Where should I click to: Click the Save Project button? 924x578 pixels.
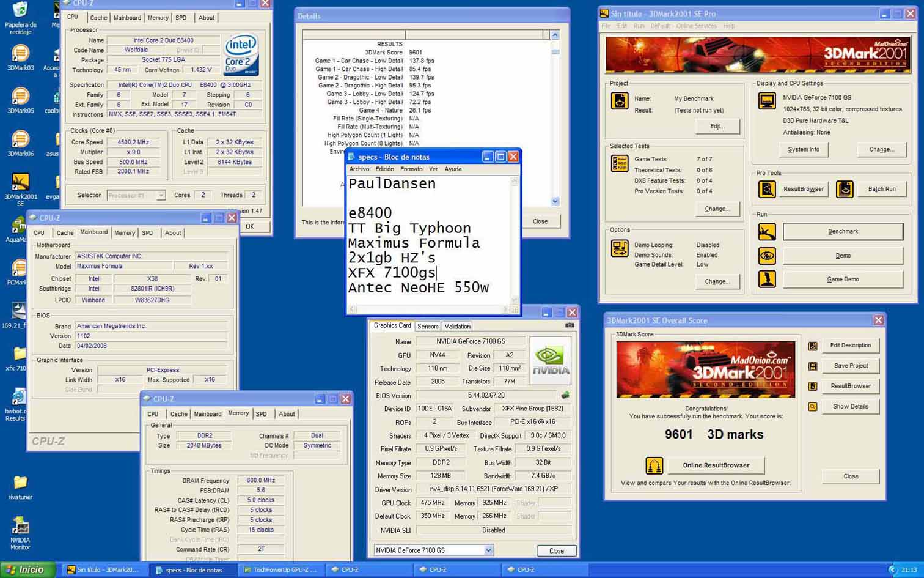(851, 366)
